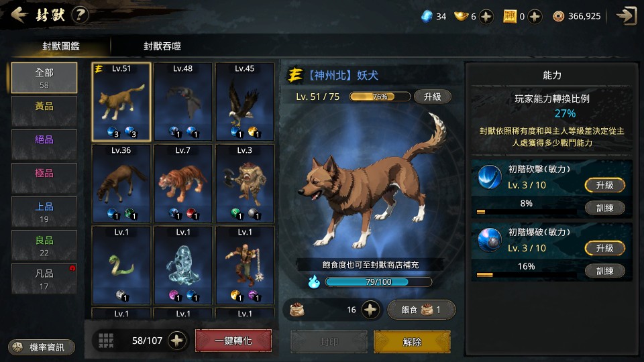Filter beasts by 上品 rarity
Screen dimensions: 644x362
click(x=44, y=212)
